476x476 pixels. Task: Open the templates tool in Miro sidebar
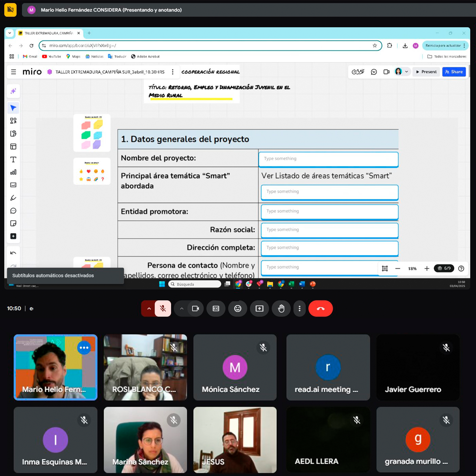[13, 147]
